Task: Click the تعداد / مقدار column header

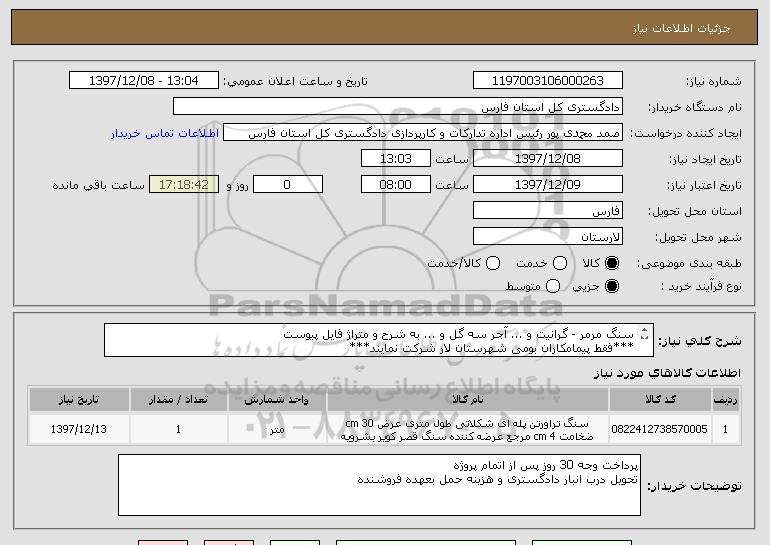Action: point(178,400)
